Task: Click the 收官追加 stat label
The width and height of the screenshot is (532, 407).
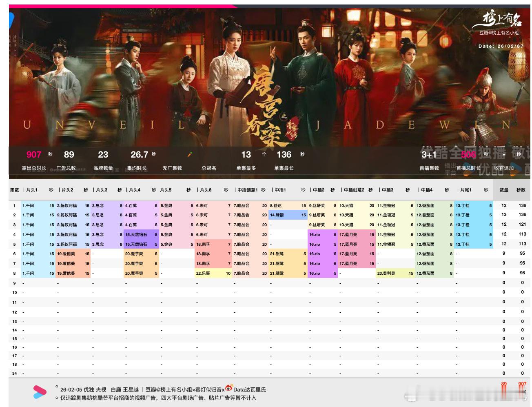Action: [504, 168]
